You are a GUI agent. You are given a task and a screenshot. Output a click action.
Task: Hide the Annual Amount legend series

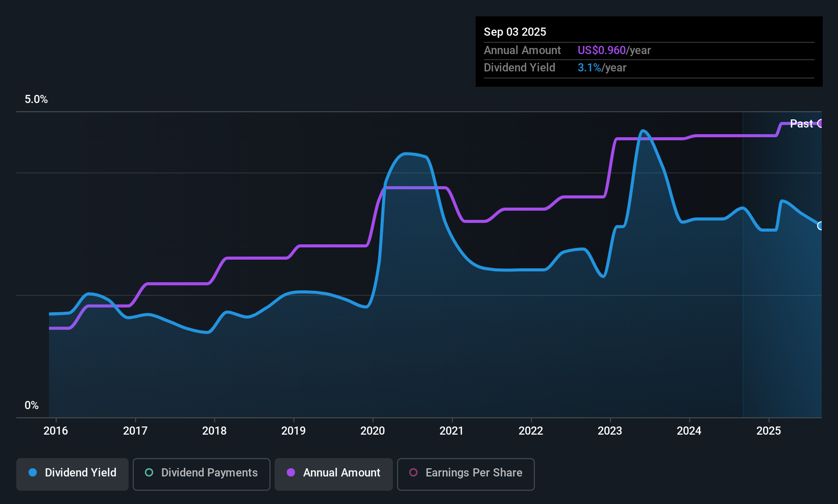coord(334,473)
